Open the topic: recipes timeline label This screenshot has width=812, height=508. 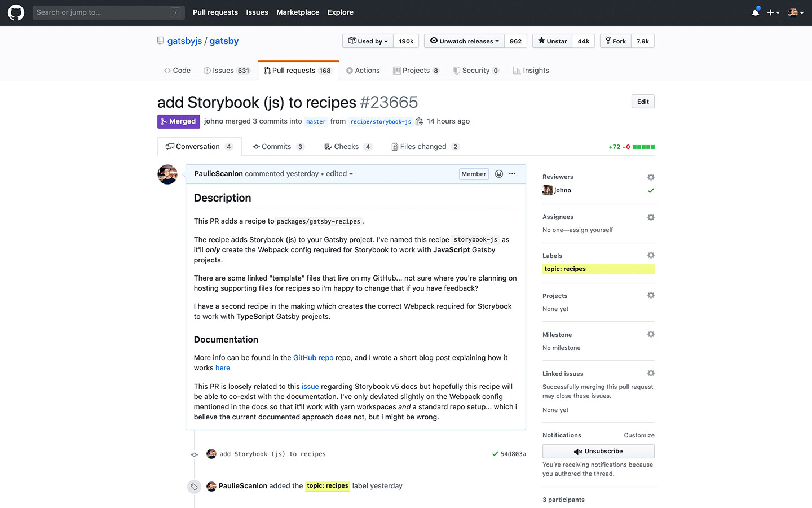[328, 486]
